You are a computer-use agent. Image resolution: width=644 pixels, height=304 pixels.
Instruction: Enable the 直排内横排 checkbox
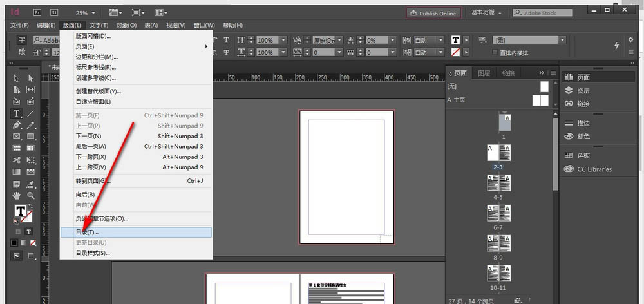pos(495,52)
